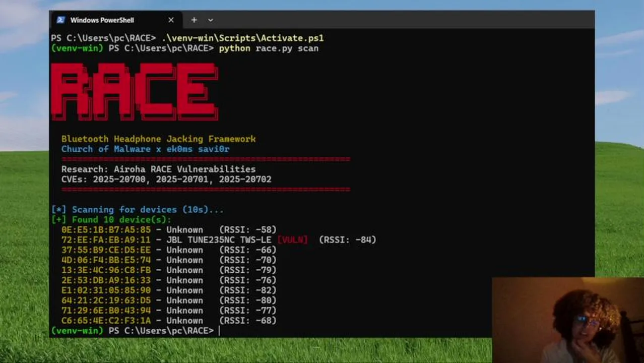Click the webcam video overlay

coord(568,320)
